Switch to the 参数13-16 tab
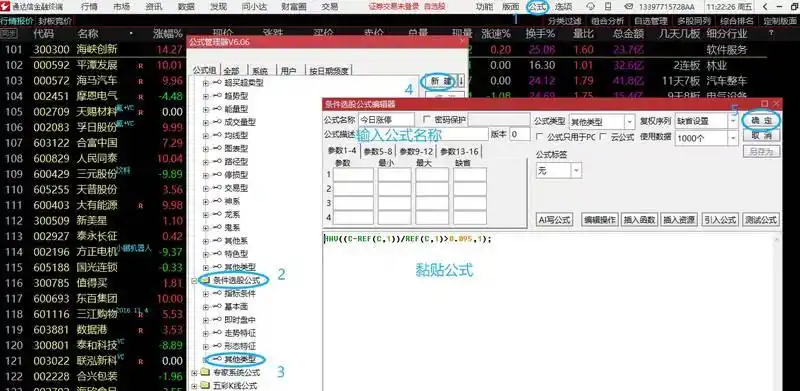The image size is (800, 391). coord(459,152)
